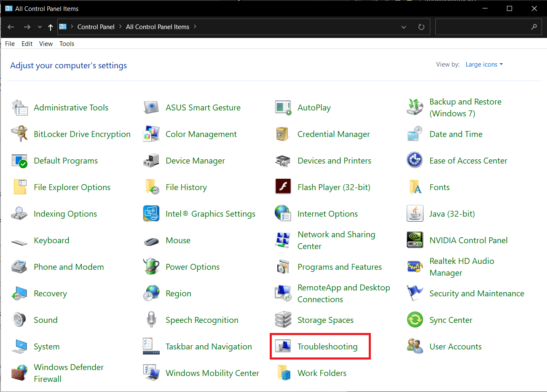Open Power Options

tap(193, 266)
